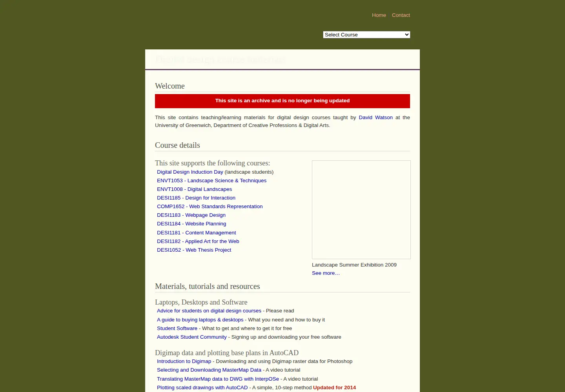
Task: Open Digital Design Induction Day link
Action: [190, 172]
